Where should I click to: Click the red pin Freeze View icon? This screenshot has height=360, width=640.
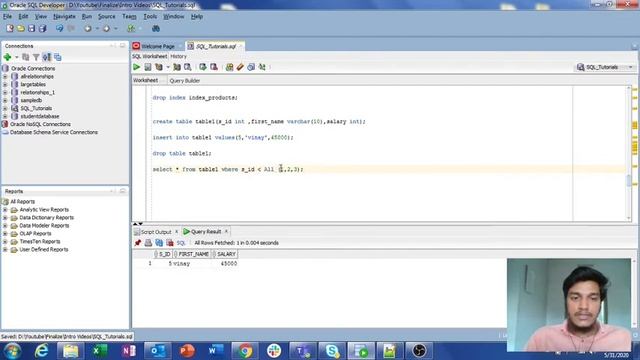[x=138, y=243]
